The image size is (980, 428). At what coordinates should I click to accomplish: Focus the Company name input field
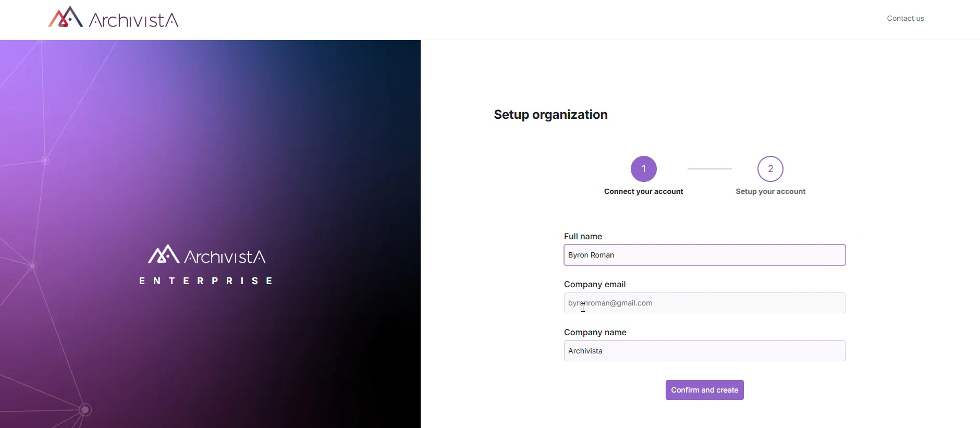pos(704,351)
